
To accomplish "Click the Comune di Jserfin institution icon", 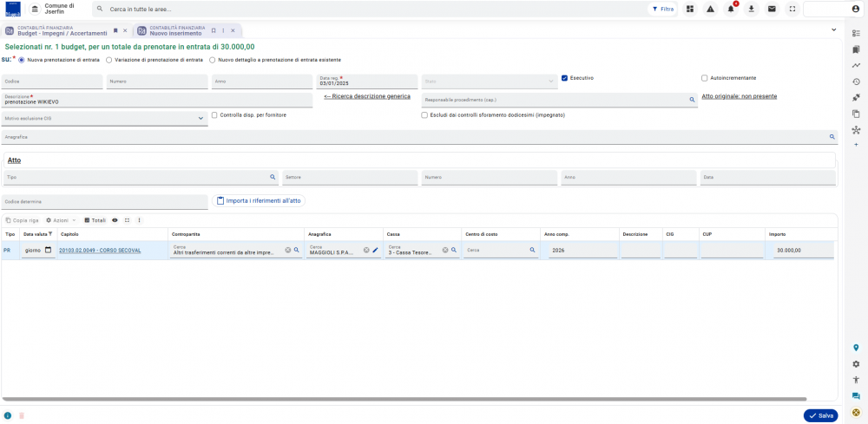I will pyautogui.click(x=35, y=10).
